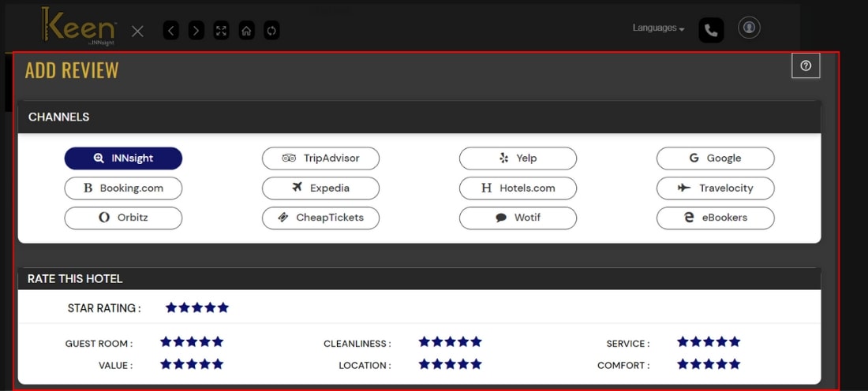Select the Google channel
Viewport: 868px width, 391px height.
tap(715, 158)
